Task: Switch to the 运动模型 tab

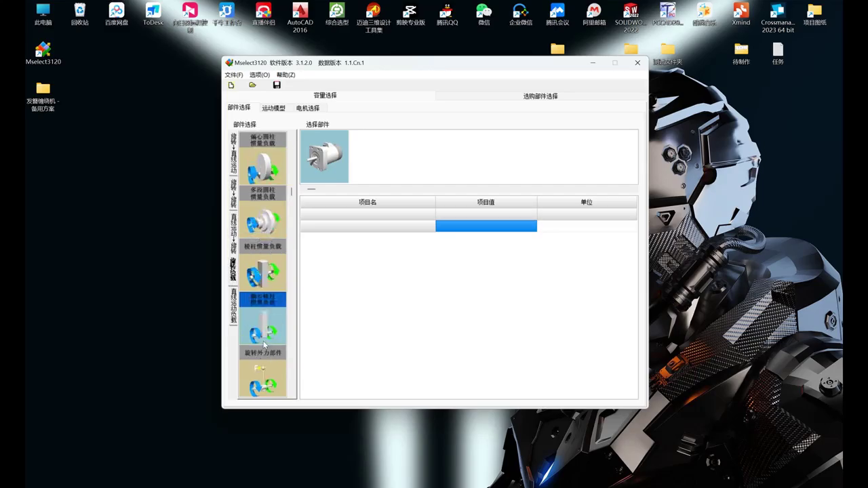Action: click(x=273, y=108)
